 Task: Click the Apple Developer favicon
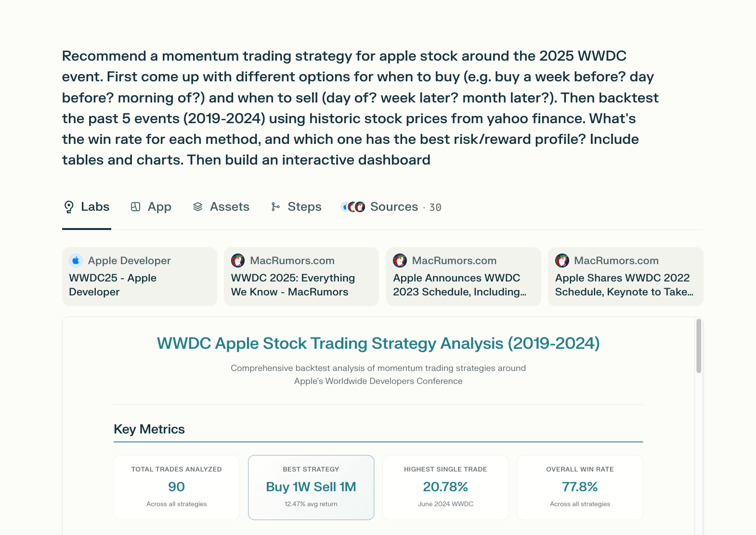click(x=76, y=261)
